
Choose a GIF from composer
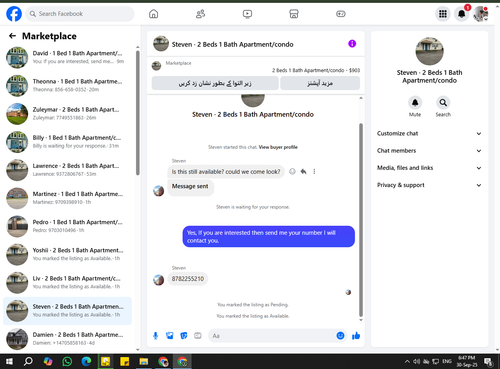click(198, 336)
